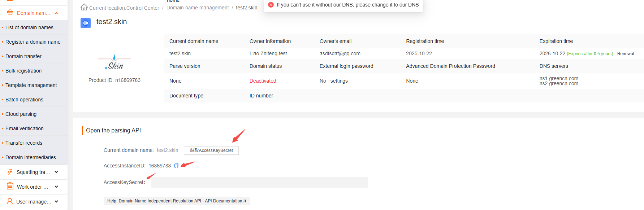Screen dimensions: 644x210
Task: Expand the User management section chevron
Action: point(56,201)
